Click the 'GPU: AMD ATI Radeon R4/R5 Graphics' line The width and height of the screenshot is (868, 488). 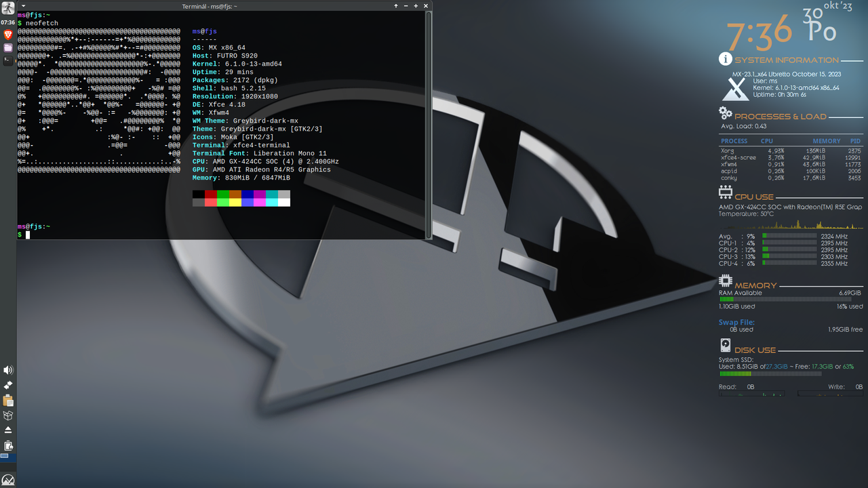[x=262, y=169]
